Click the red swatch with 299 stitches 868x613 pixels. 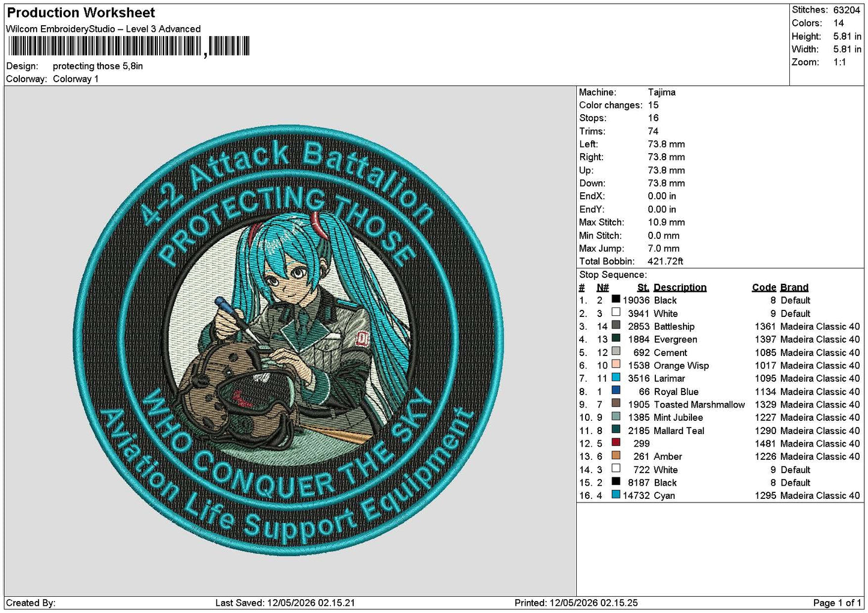616,442
